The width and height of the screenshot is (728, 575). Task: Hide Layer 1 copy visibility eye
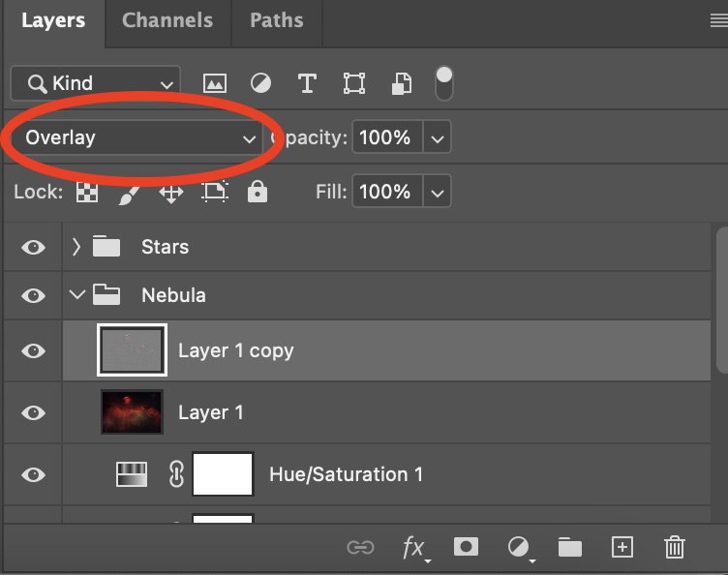[33, 350]
